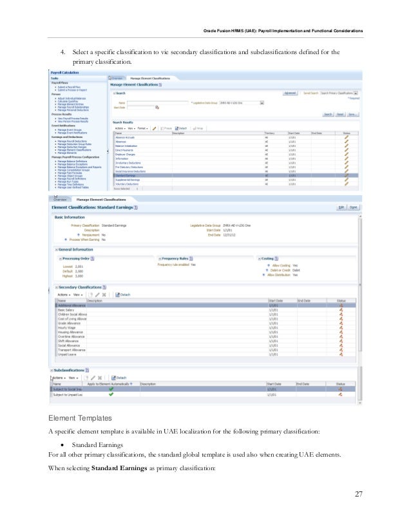Click the status pencil icon in Absence Accruals row

click(347, 137)
